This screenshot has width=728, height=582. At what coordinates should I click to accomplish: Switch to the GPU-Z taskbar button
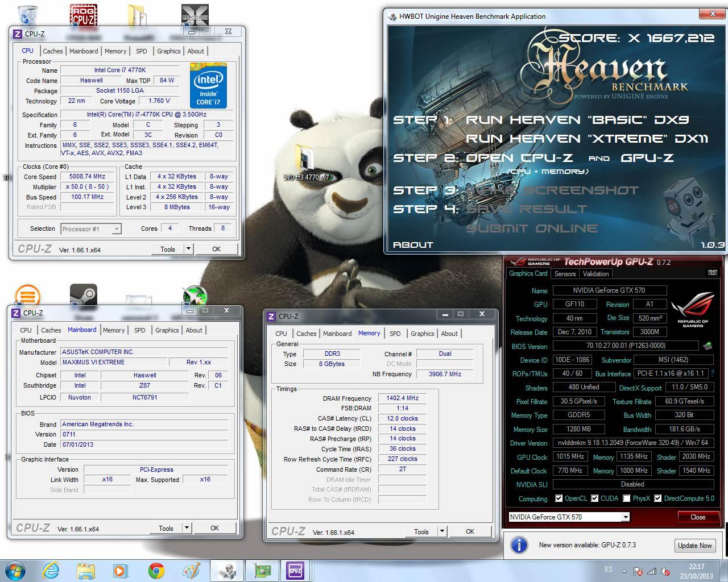pyautogui.click(x=262, y=571)
